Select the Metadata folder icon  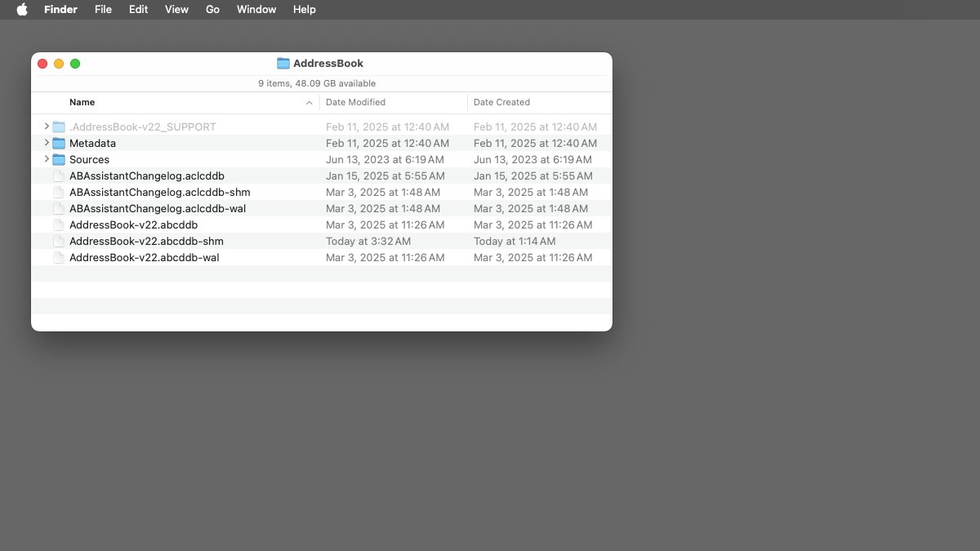[x=59, y=143]
